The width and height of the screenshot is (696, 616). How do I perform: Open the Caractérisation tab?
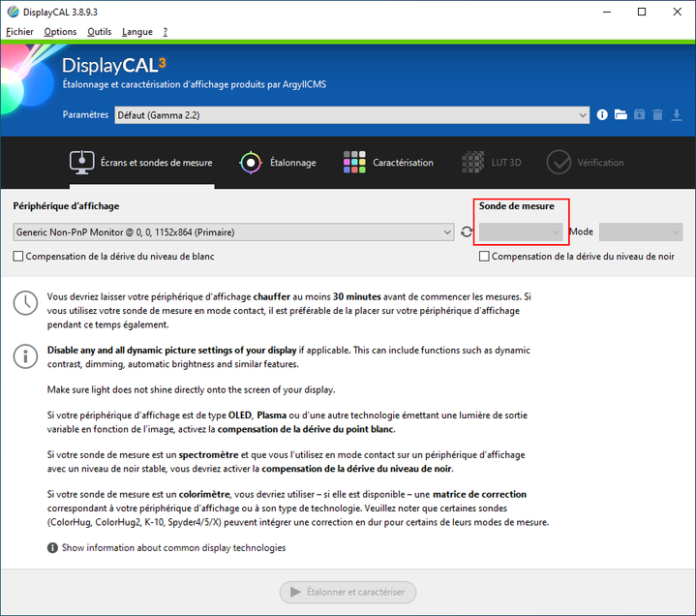pyautogui.click(x=389, y=163)
